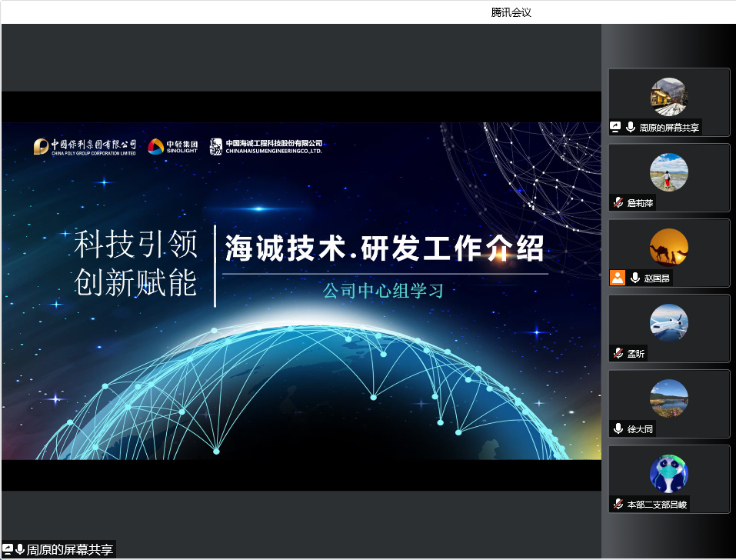Image resolution: width=736 pixels, height=560 pixels.
Task: Click the 腾讯会议 window title
Action: coord(511,12)
